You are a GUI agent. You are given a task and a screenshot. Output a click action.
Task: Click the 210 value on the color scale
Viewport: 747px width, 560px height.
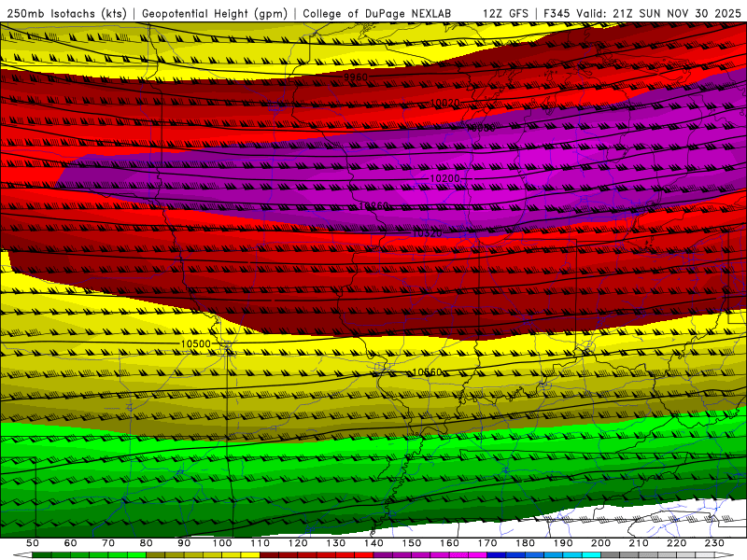tap(639, 543)
